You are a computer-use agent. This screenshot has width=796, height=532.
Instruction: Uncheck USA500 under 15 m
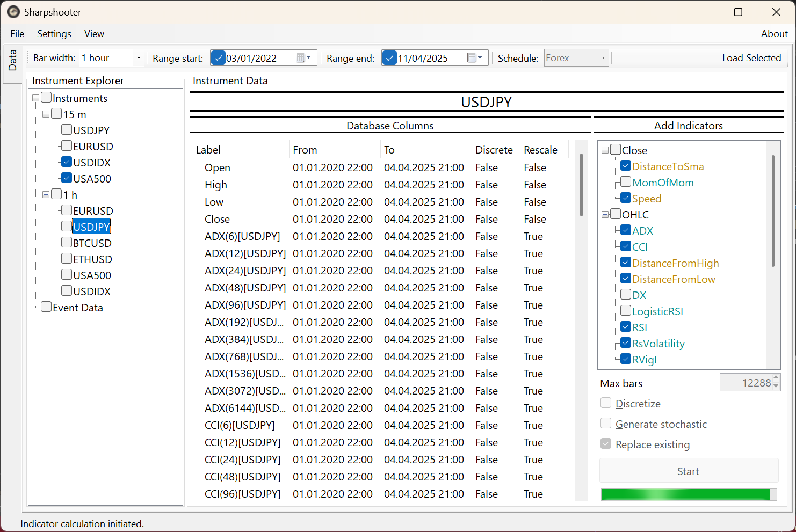(x=67, y=178)
